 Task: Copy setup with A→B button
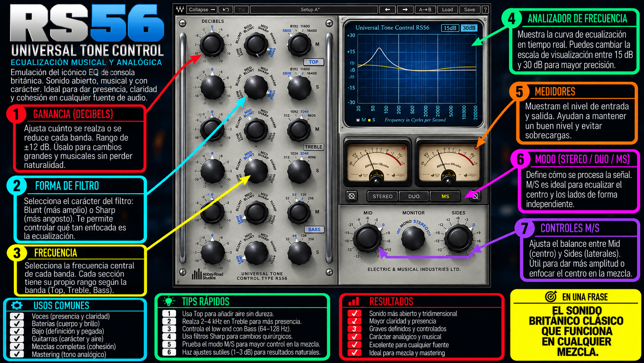(425, 10)
